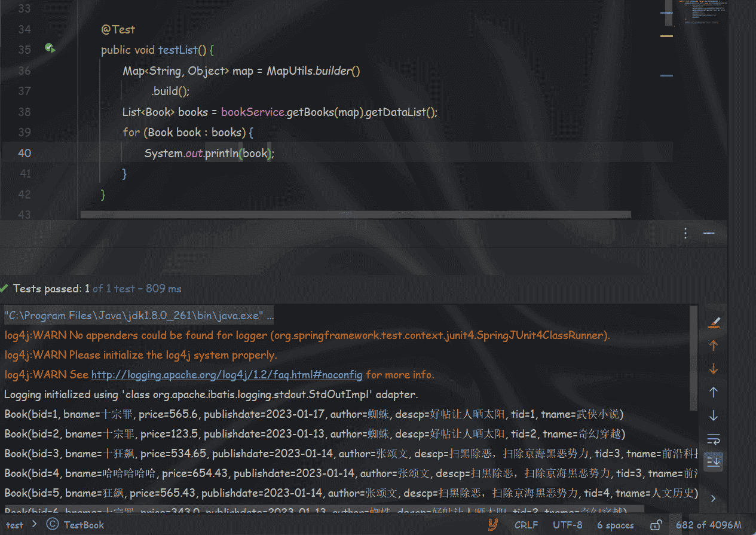Click println on line 40
Image resolution: width=756 pixels, height=535 pixels.
click(221, 154)
